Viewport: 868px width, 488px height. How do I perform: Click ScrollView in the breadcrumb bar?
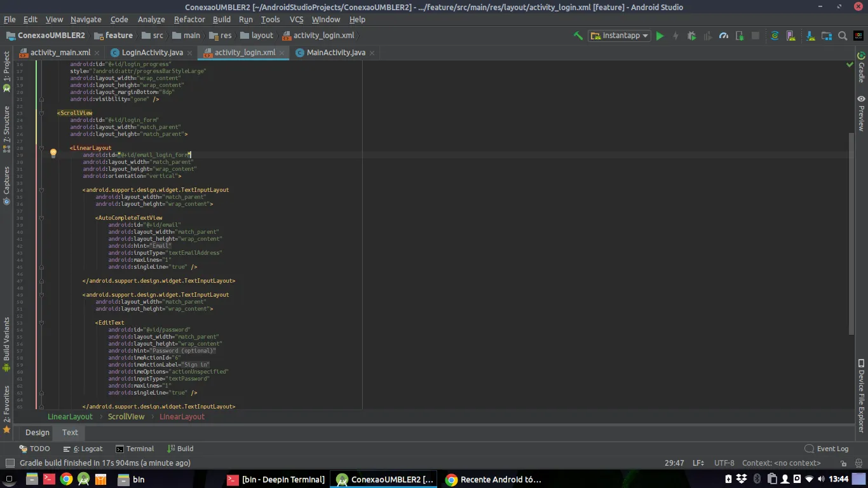click(x=126, y=417)
